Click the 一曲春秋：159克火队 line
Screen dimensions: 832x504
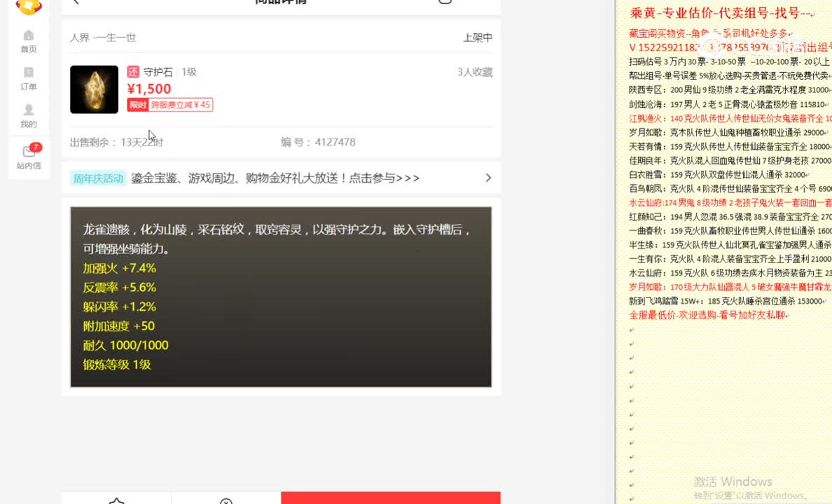coord(730,231)
